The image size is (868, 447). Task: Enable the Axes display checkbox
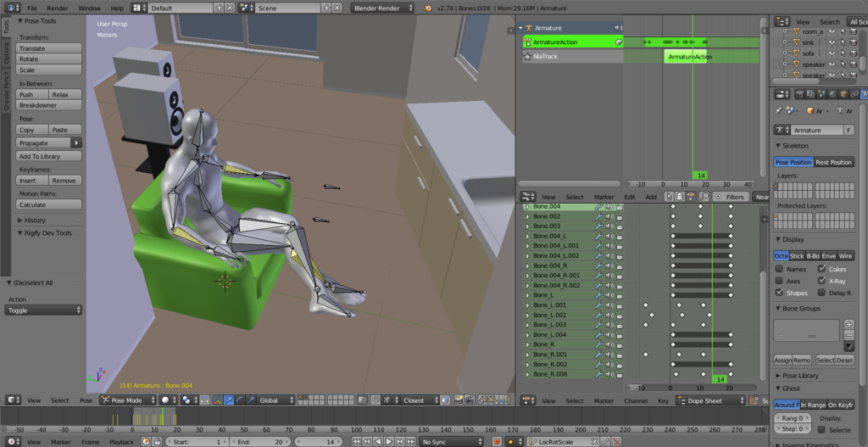[779, 281]
